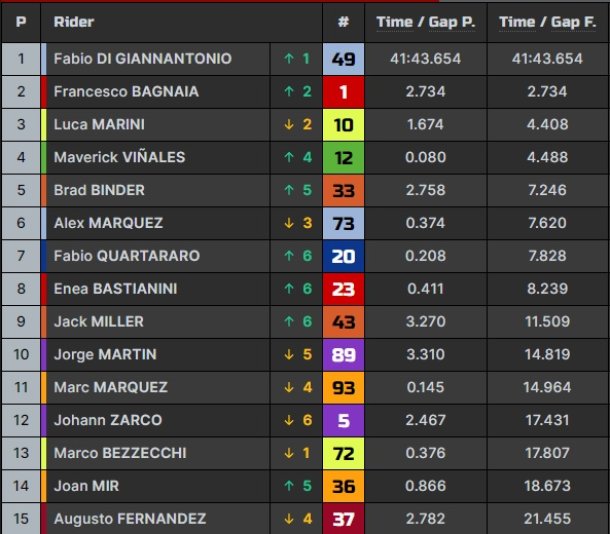
Task: Click the winning time 41:43.654 under Gap F.
Action: coord(547,59)
